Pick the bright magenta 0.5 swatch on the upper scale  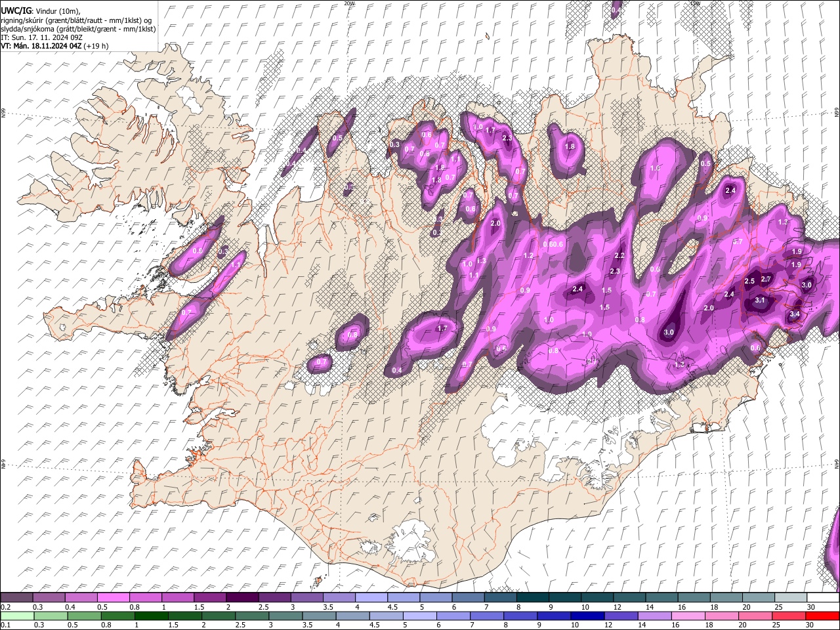[113, 598]
